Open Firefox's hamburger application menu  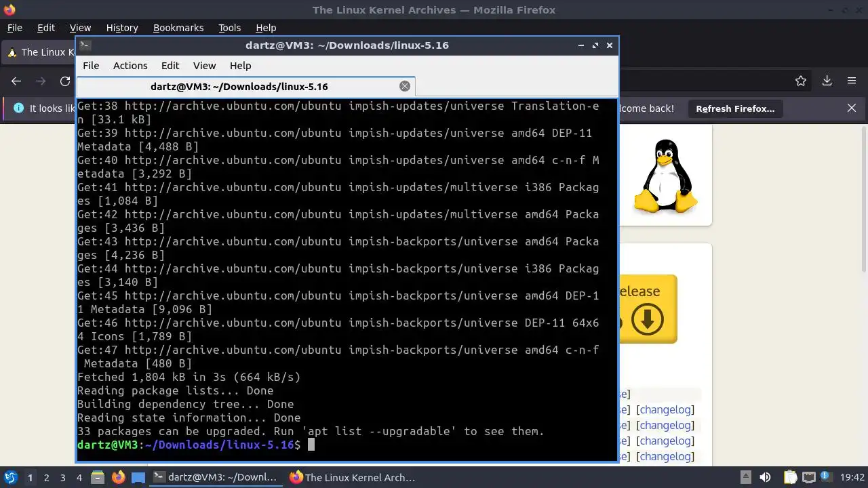tap(852, 81)
